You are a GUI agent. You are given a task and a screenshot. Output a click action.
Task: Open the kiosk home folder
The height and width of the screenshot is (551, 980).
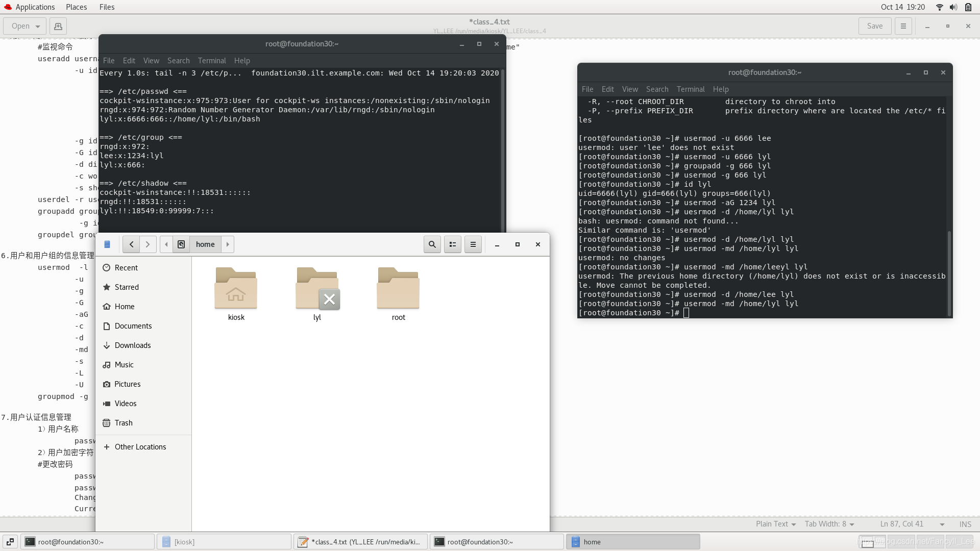(236, 289)
